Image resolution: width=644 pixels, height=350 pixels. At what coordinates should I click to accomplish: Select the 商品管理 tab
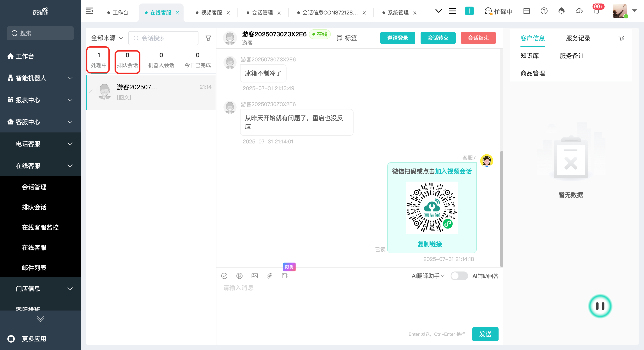(x=533, y=73)
